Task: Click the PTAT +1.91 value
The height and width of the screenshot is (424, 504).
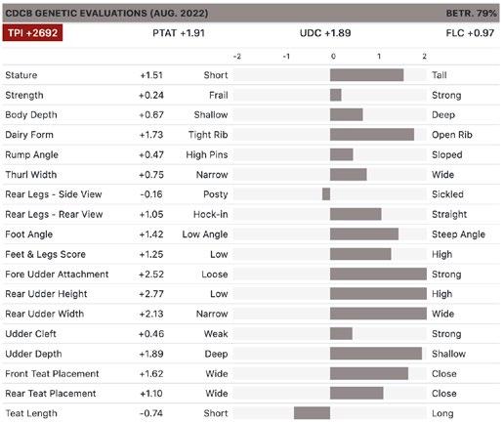Action: click(179, 33)
